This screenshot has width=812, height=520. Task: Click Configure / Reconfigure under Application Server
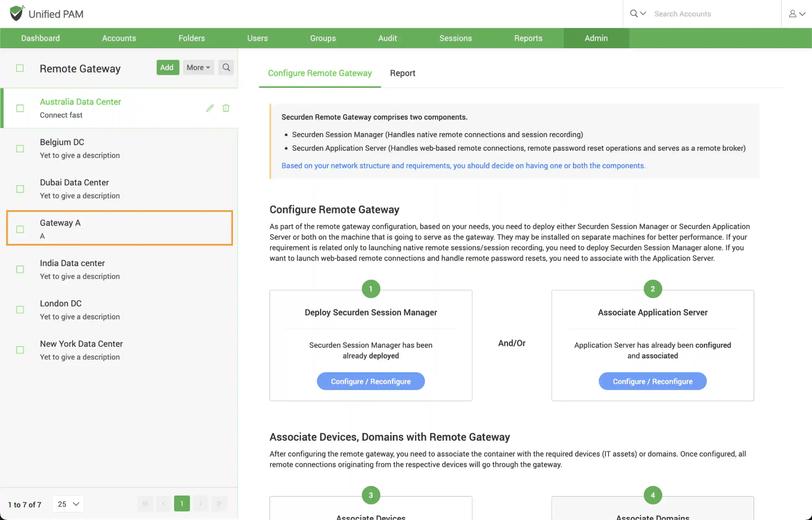[653, 381]
